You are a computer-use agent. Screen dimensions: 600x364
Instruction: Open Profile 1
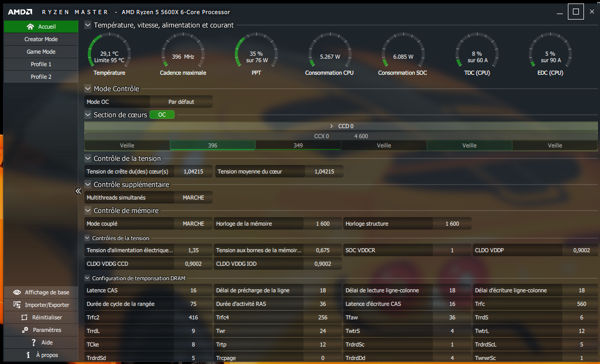click(x=41, y=64)
